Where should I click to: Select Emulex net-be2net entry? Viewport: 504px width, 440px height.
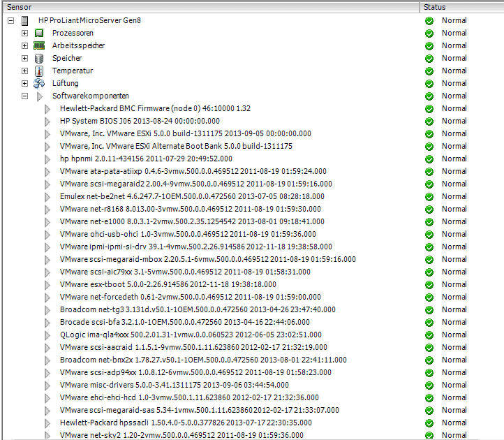(x=192, y=196)
